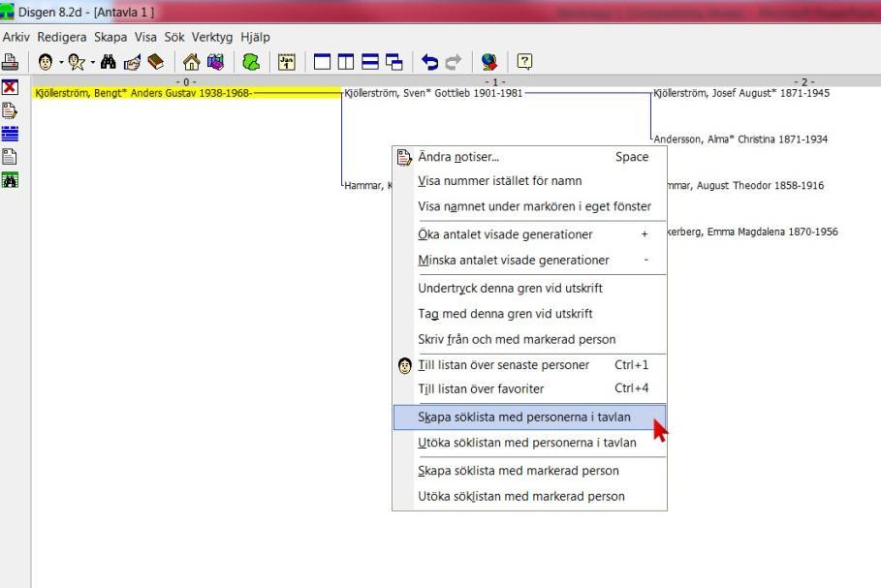The width and height of the screenshot is (881, 588).
Task: Click the grey redo arrow icon
Action: tap(454, 62)
